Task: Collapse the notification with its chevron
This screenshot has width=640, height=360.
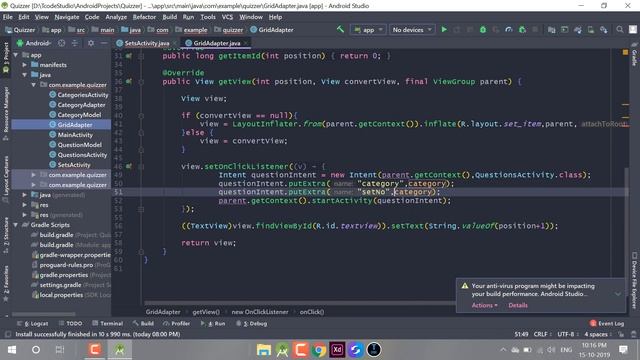Action: click(618, 294)
